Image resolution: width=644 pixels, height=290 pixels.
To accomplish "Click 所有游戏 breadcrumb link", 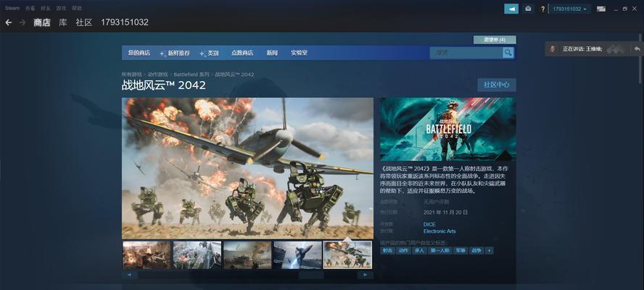I will click(131, 75).
